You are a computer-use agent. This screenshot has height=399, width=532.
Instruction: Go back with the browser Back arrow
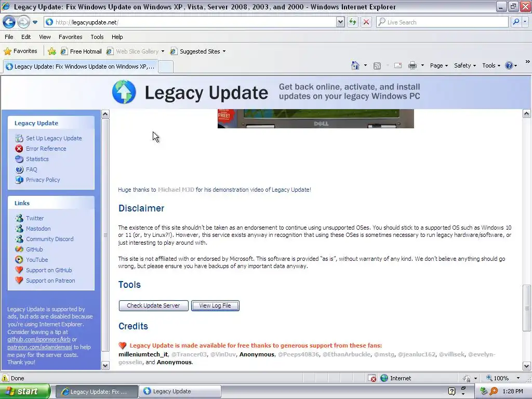pos(9,22)
